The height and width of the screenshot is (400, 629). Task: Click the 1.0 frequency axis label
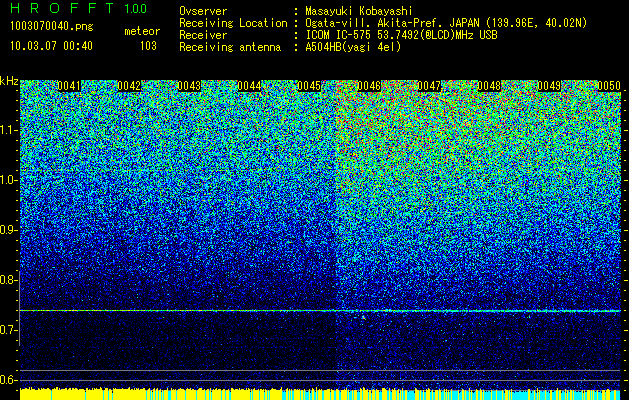tap(9, 180)
